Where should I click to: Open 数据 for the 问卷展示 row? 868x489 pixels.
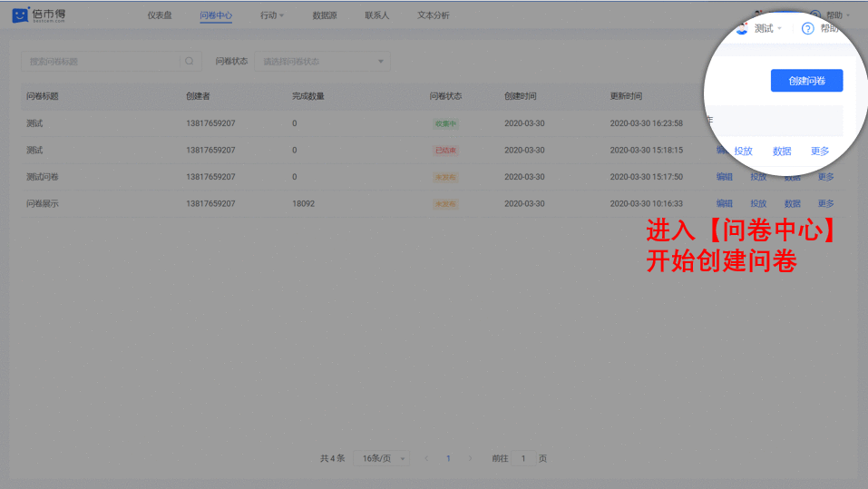point(792,204)
